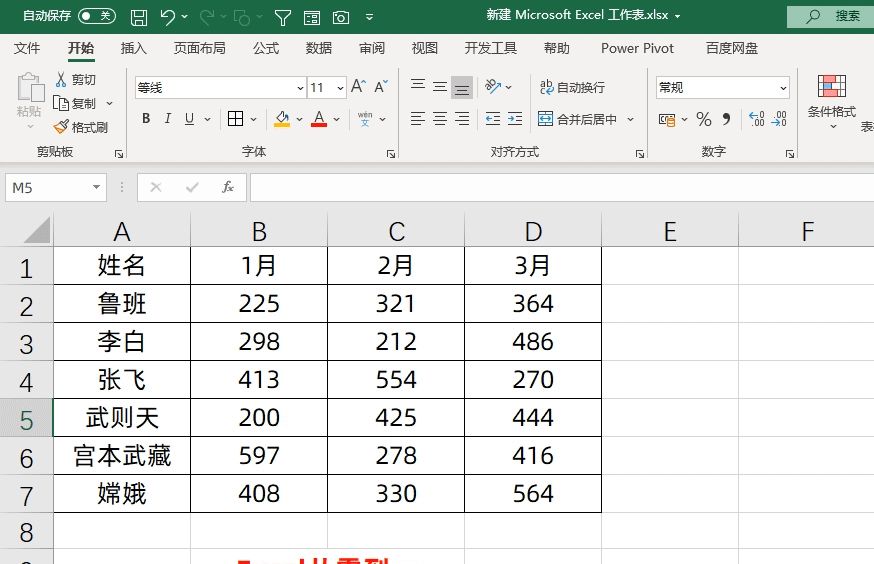Click the Search box in title bar
The image size is (874, 564).
pos(831,17)
